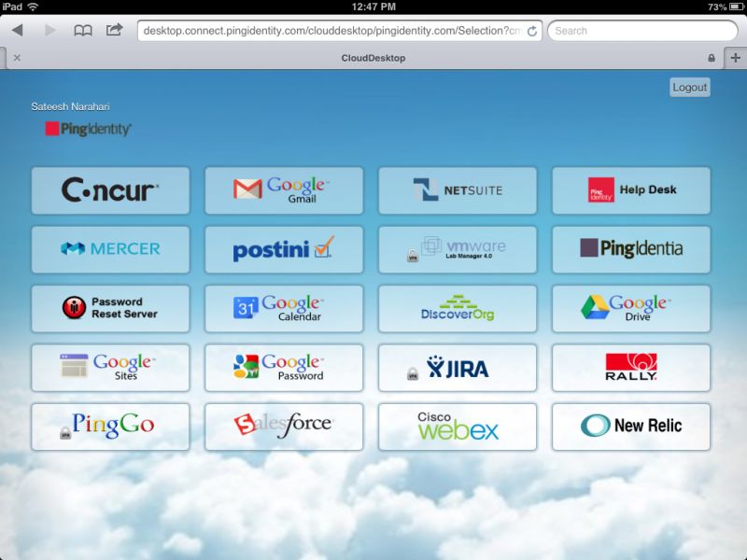This screenshot has width=747, height=560.
Task: Launch VMware Lab Manager 4.0 tile
Action: 458,249
